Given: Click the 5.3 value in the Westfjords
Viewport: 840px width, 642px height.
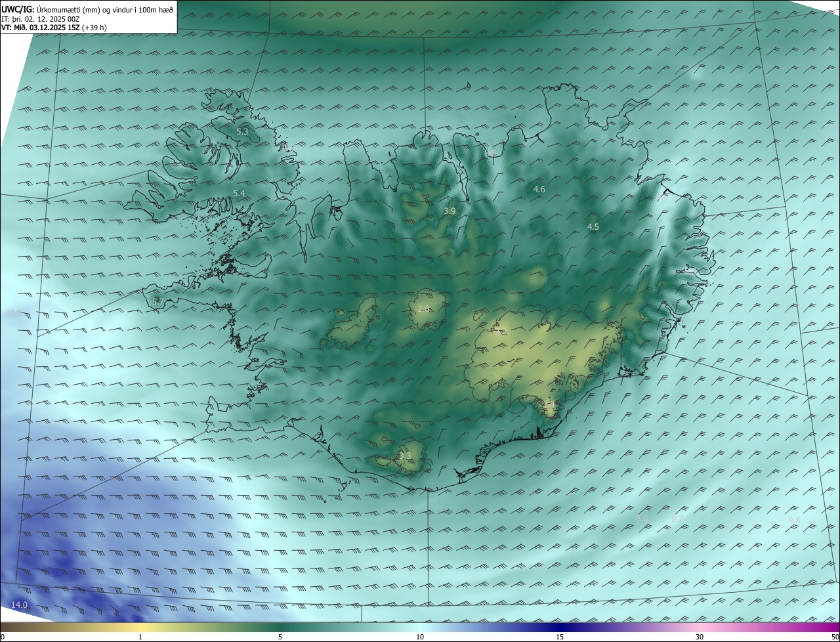Looking at the screenshot, I should tap(243, 132).
